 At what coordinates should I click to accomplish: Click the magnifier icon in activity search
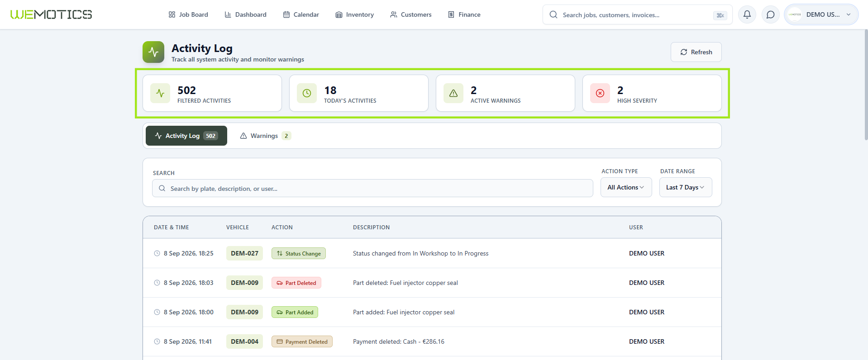tap(162, 189)
